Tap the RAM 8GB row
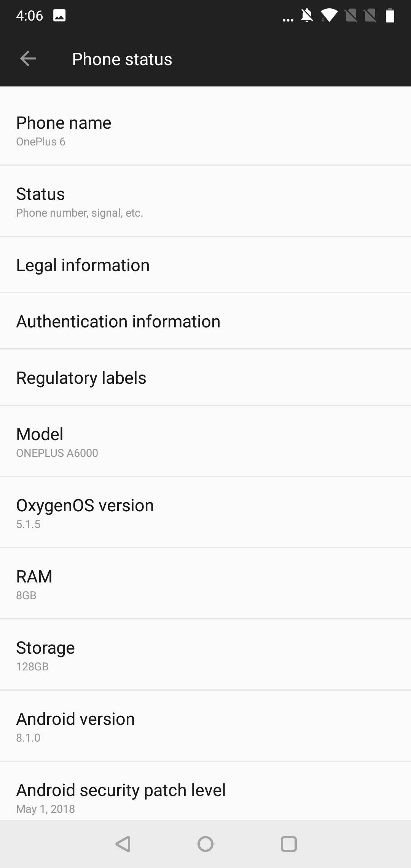 205,583
